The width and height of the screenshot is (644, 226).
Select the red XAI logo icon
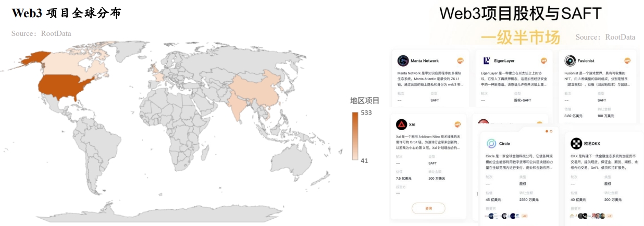tap(401, 124)
